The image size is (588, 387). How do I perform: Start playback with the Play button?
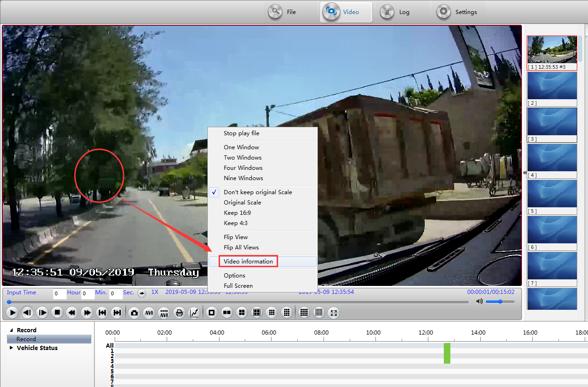(13, 313)
